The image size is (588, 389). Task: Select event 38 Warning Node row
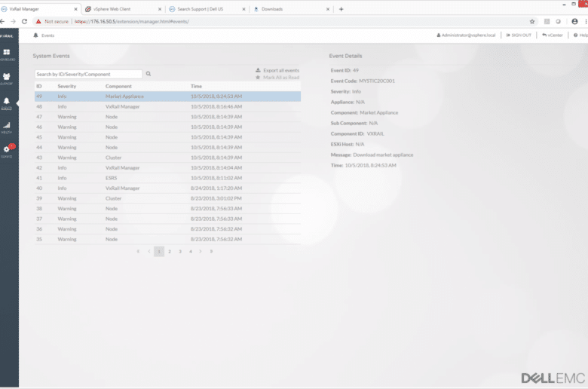click(167, 209)
